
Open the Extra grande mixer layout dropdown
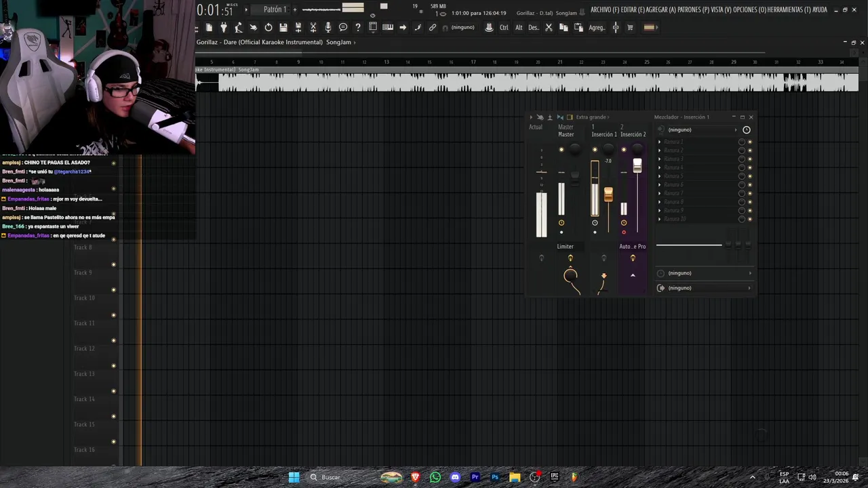[592, 117]
